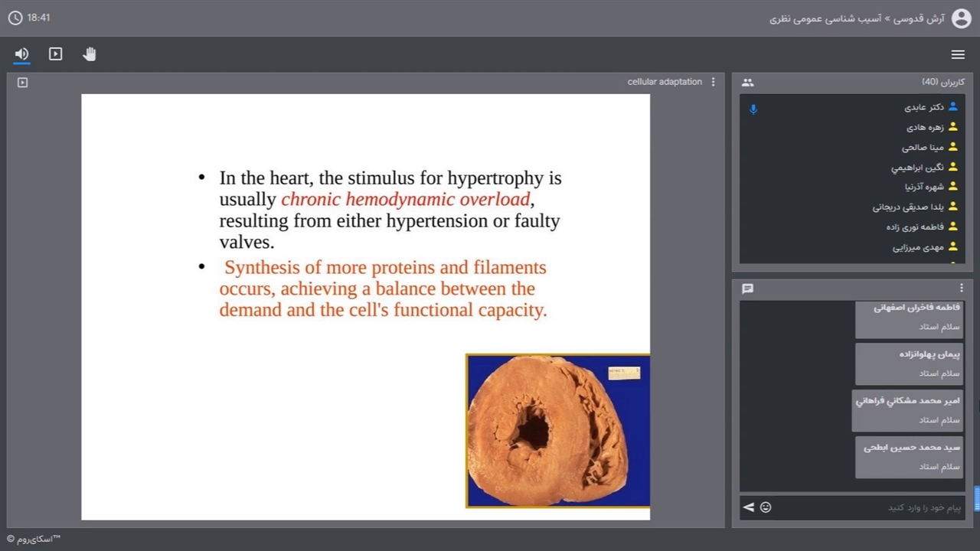This screenshot has width=980, height=551.
Task: Raise hand using the hand icon
Action: [x=90, y=54]
